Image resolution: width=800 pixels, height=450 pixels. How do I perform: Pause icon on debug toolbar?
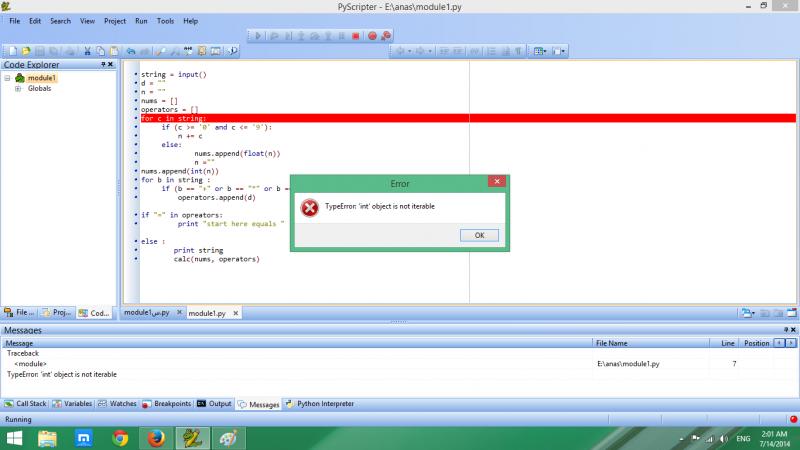click(x=342, y=36)
